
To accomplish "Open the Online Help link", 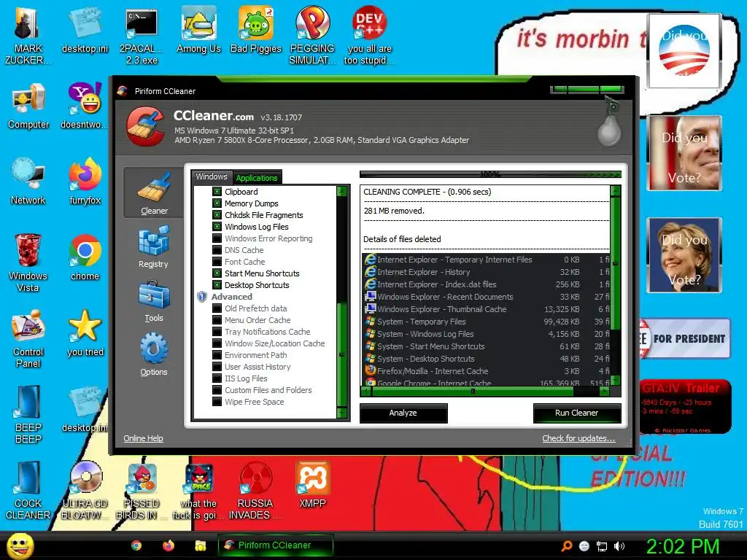I will click(144, 438).
